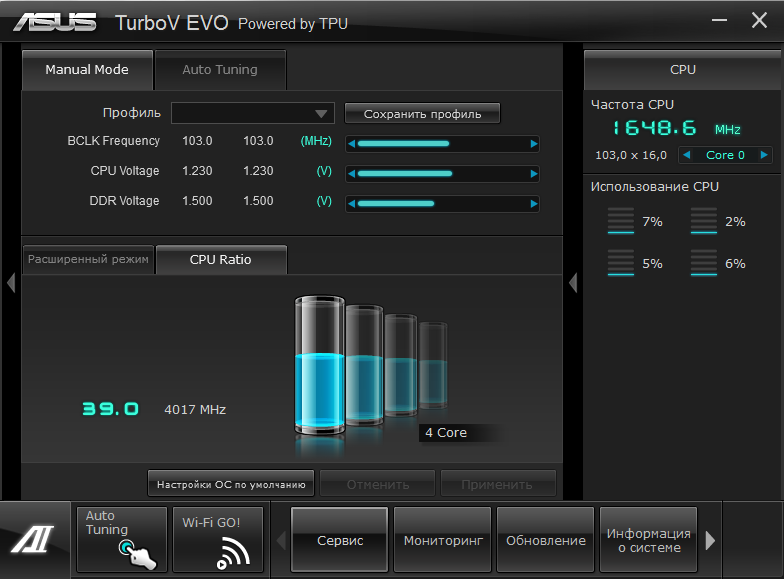The image size is (784, 579).
Task: Open the Профиль dropdown list
Action: coord(252,113)
